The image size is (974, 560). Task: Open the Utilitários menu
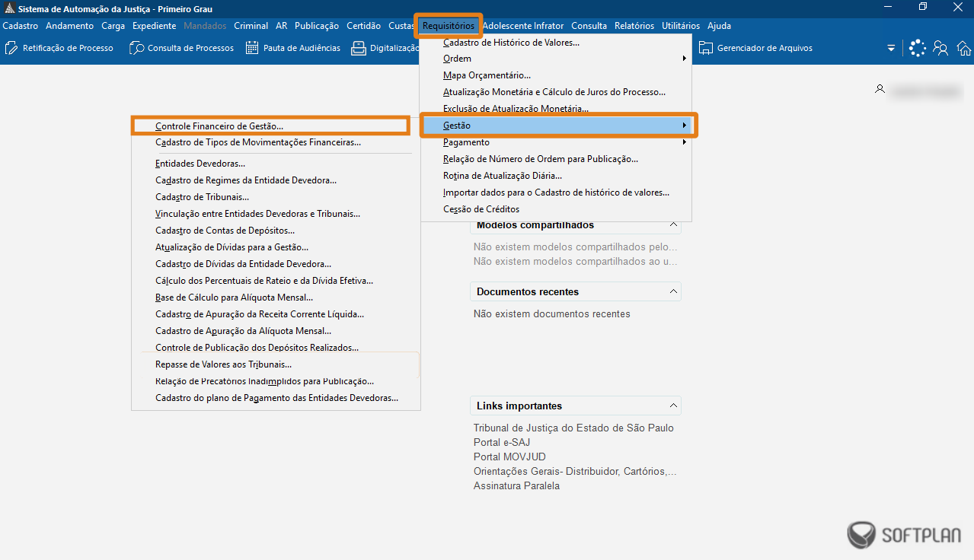(681, 26)
